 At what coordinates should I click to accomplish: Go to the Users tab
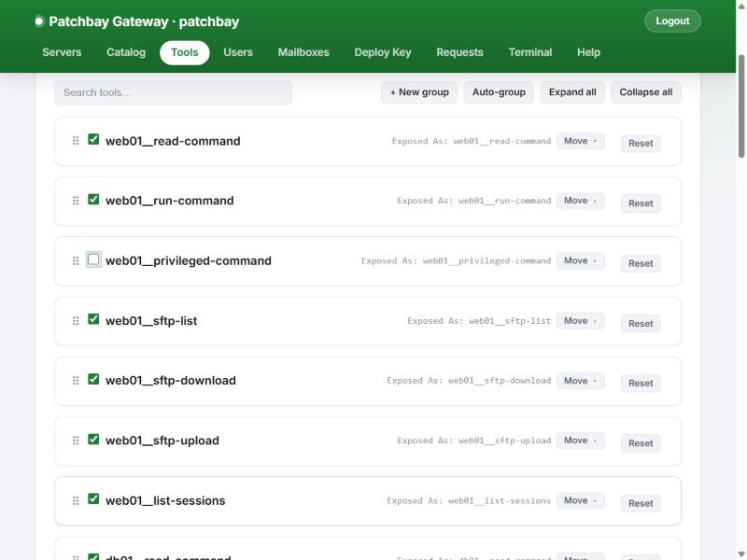tap(238, 52)
